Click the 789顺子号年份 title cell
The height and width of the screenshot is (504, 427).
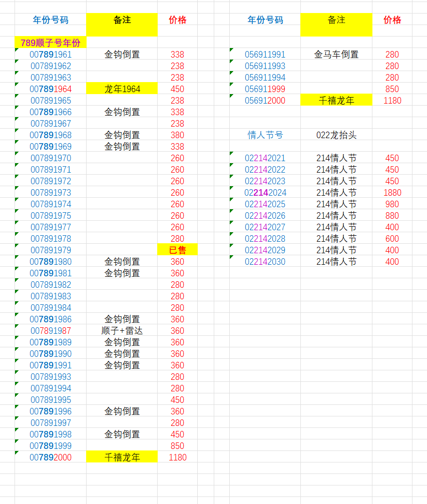(51, 43)
